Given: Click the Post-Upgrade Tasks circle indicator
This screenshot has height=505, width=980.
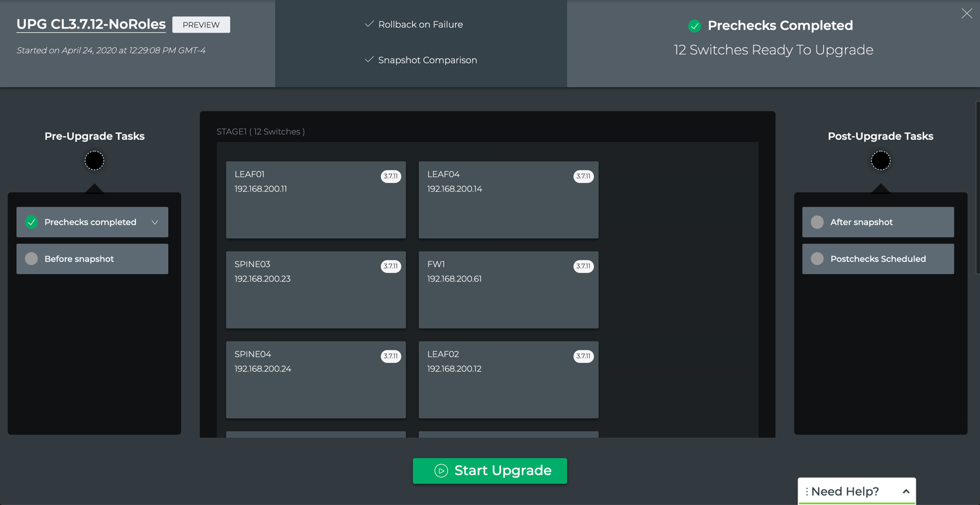Looking at the screenshot, I should (x=880, y=161).
